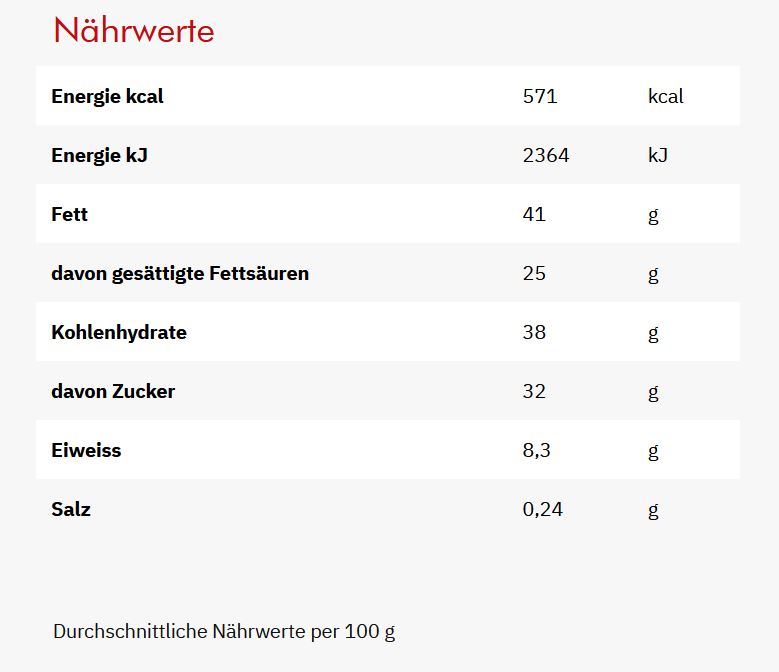
Task: Select the Energie kJ row label
Action: [100, 156]
